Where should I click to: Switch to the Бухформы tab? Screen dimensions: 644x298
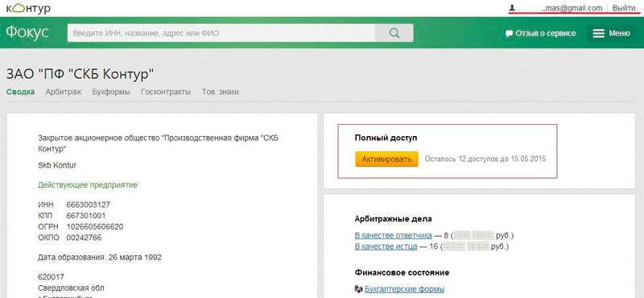(x=111, y=92)
